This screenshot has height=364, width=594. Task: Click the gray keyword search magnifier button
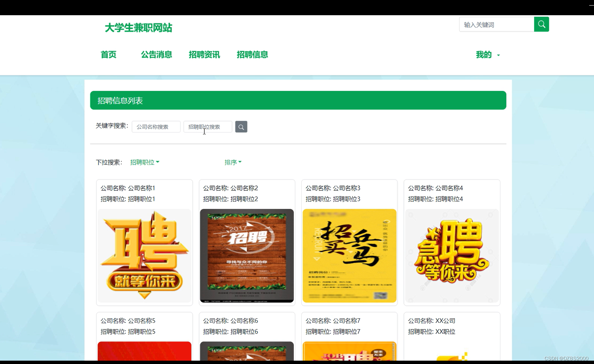pyautogui.click(x=241, y=127)
